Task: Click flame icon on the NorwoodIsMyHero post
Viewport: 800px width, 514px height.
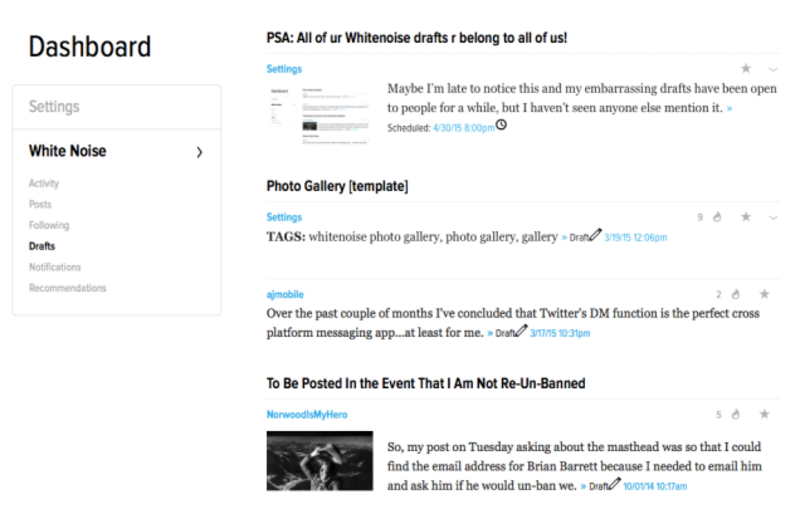Action: (734, 414)
